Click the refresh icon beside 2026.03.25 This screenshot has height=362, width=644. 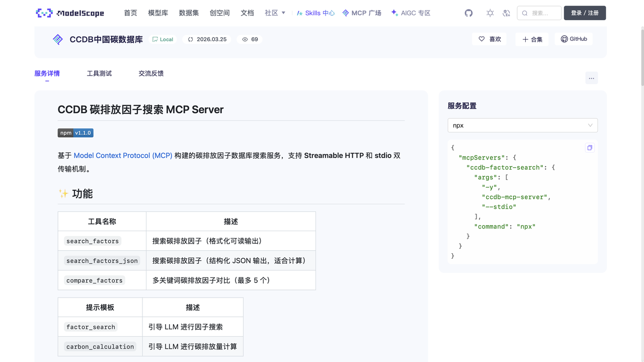(x=191, y=39)
